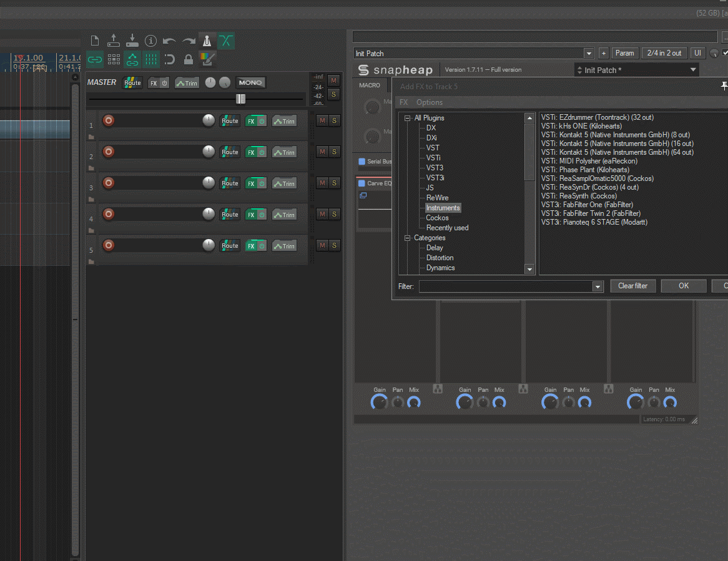Viewport: 728px width, 561px height.
Task: Click the folder icon on track 4
Action: click(91, 230)
